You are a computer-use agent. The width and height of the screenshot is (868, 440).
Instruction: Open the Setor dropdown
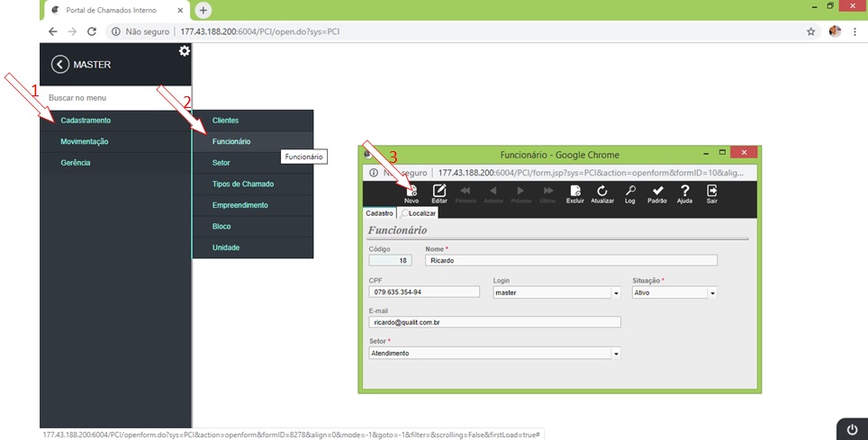click(616, 353)
